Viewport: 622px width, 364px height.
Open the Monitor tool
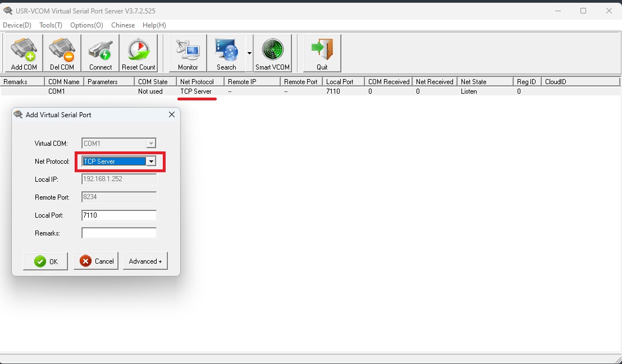(188, 53)
